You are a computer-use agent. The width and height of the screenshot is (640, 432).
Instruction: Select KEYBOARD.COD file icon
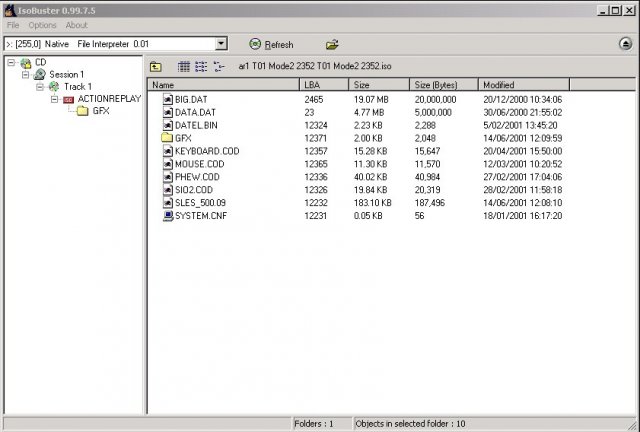click(168, 151)
